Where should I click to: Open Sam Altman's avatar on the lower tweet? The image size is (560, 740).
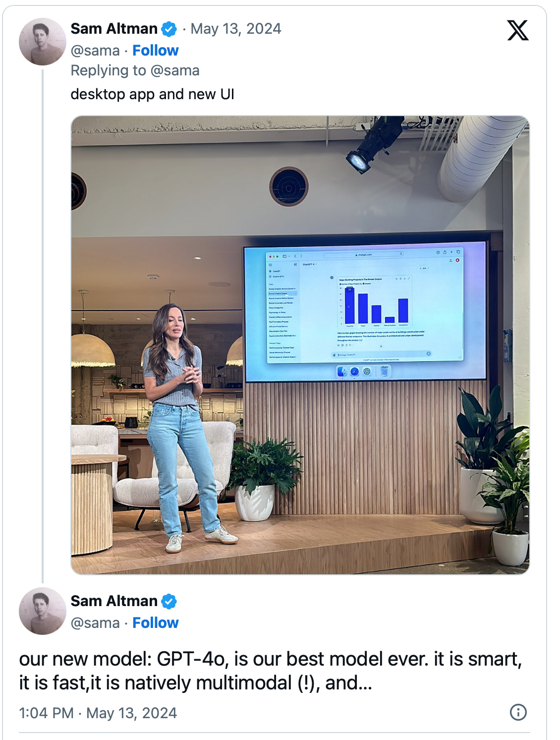pos(43,611)
